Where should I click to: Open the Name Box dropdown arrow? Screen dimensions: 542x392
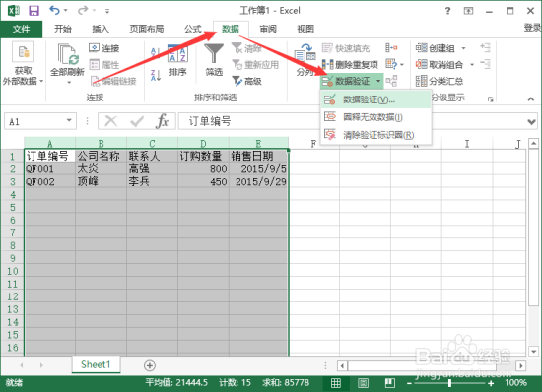69,120
